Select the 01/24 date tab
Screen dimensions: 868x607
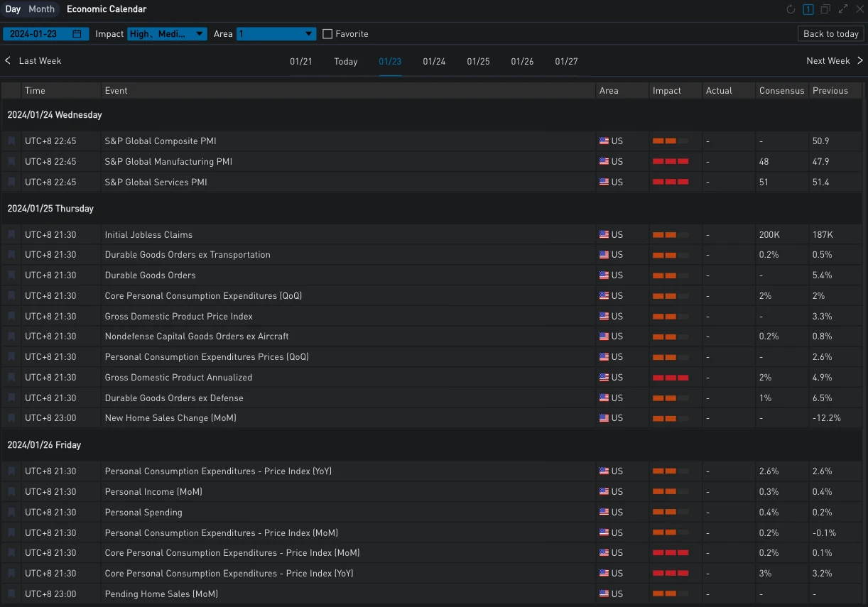(434, 62)
